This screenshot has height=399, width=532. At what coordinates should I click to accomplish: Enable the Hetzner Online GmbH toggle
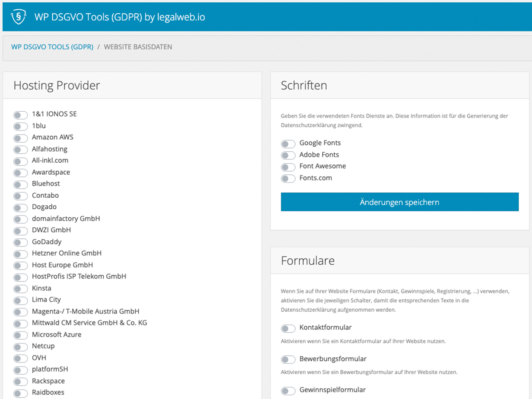pyautogui.click(x=20, y=254)
